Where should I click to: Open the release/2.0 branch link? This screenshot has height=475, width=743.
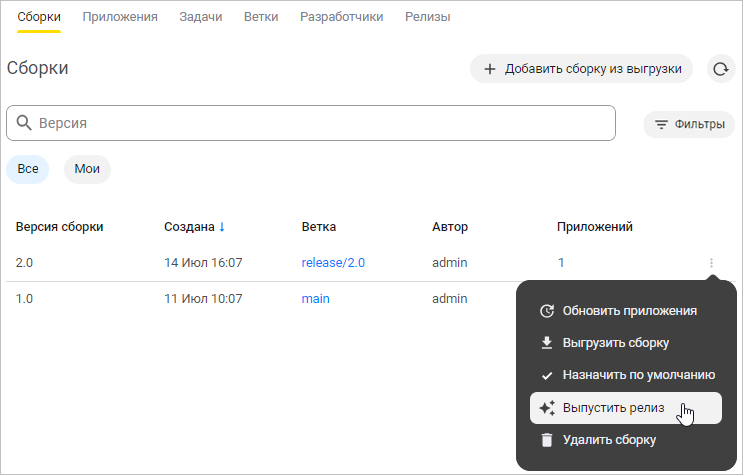tap(333, 263)
